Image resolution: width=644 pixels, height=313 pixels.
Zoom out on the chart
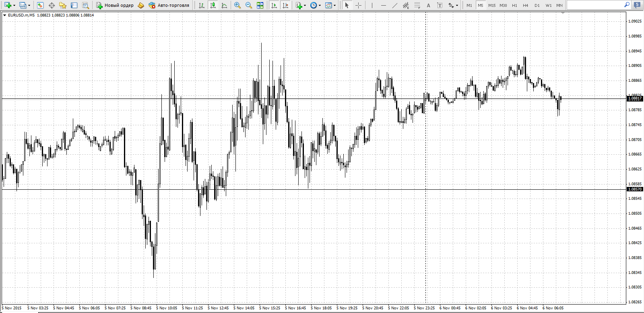click(249, 5)
